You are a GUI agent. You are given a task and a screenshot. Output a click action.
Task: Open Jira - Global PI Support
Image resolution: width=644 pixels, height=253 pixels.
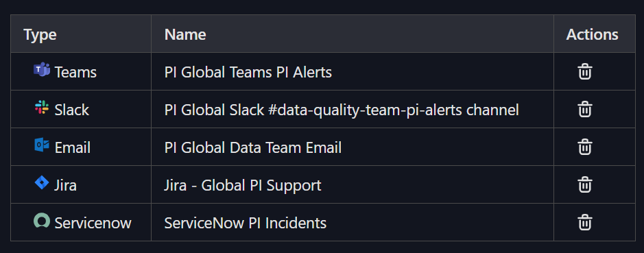pyautogui.click(x=243, y=186)
